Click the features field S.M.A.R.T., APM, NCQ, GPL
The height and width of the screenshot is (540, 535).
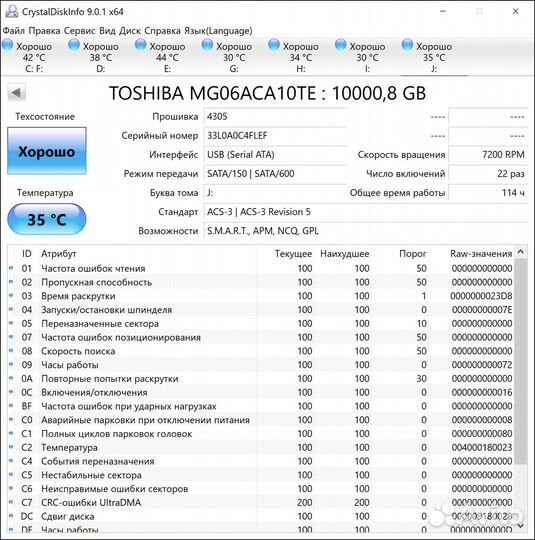point(366,231)
